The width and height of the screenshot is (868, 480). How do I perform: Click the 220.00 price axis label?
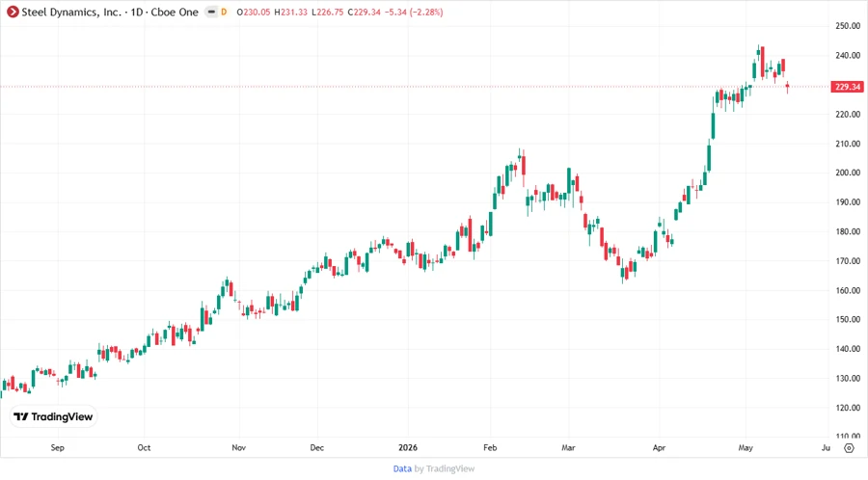pos(848,114)
